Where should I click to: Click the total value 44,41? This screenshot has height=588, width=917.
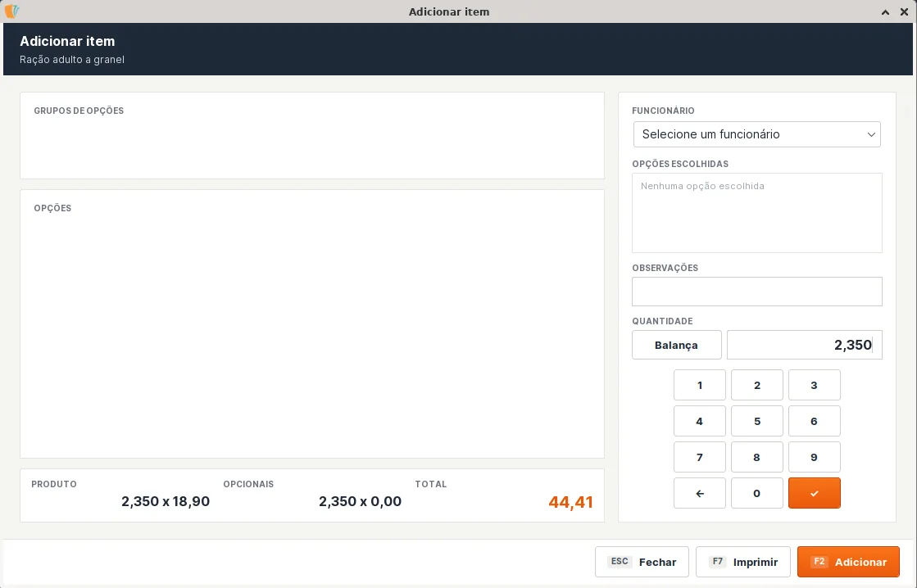click(571, 502)
